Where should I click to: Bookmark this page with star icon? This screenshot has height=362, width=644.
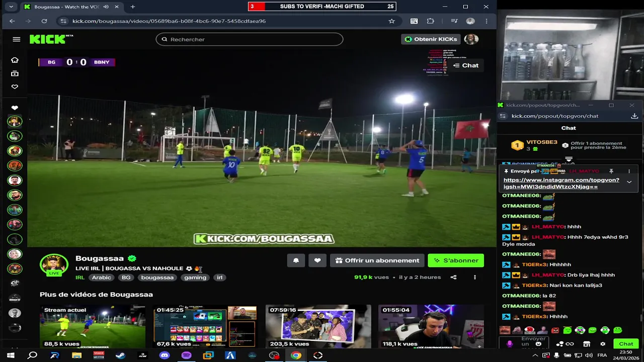(391, 21)
